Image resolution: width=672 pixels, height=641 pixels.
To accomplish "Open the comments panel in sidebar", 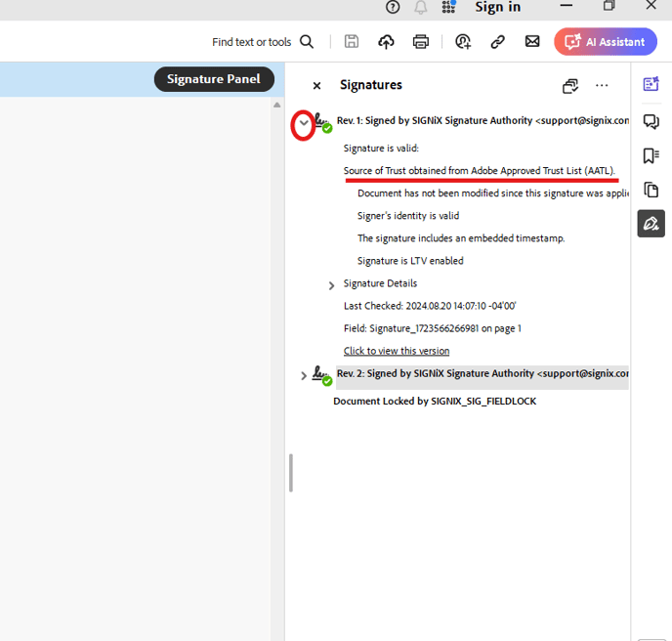I will tap(651, 121).
